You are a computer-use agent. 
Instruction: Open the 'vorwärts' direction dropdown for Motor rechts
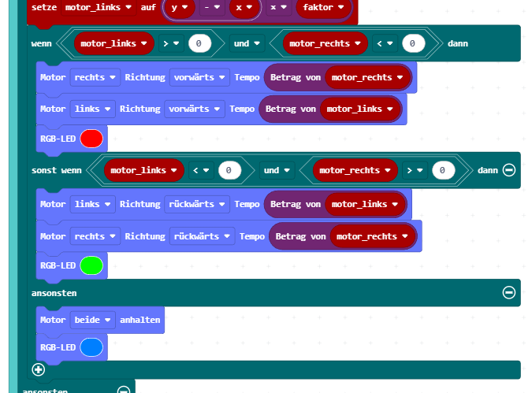pos(200,77)
